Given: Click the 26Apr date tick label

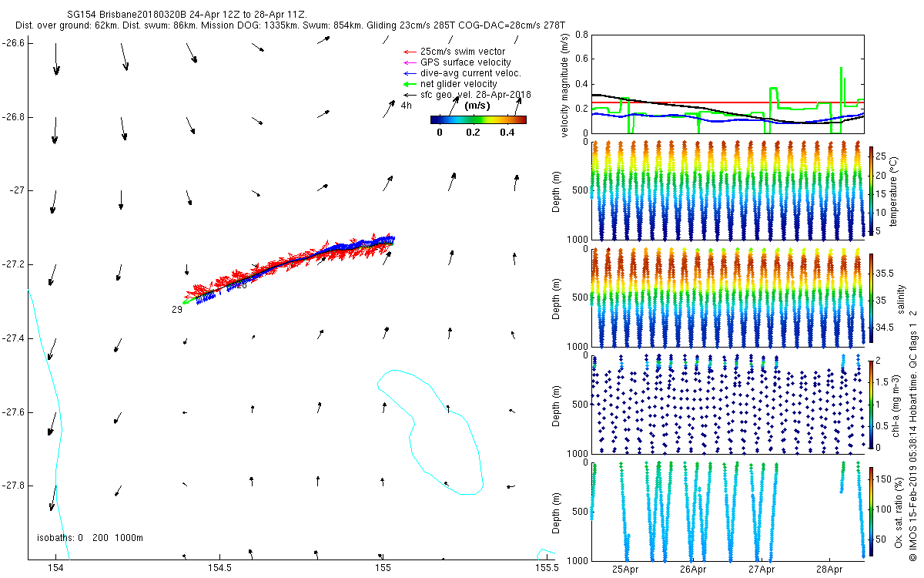Looking at the screenshot, I should point(693,570).
